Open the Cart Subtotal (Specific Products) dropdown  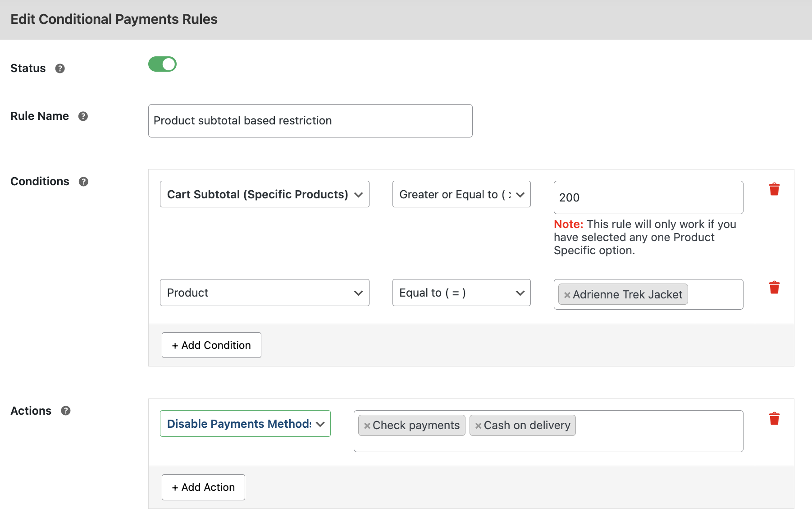pos(265,194)
